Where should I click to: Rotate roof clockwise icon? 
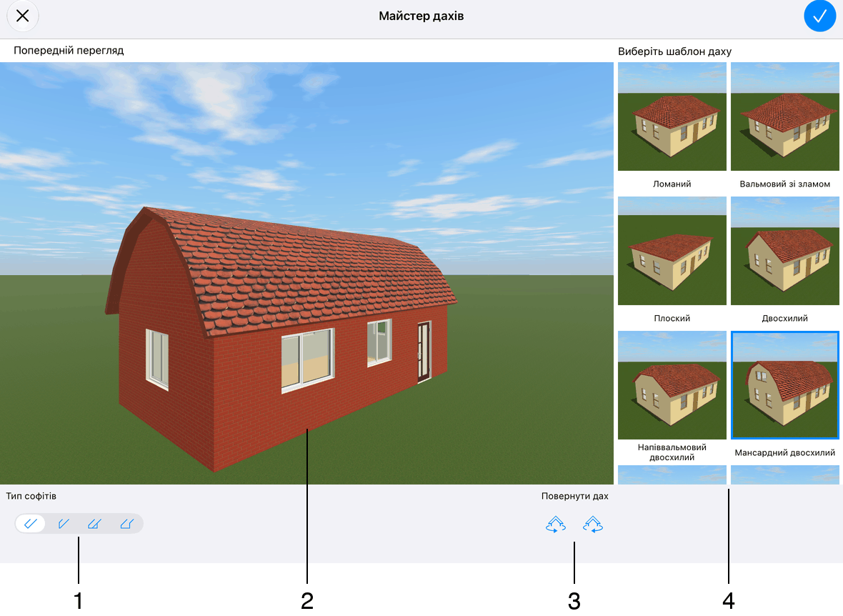point(592,524)
